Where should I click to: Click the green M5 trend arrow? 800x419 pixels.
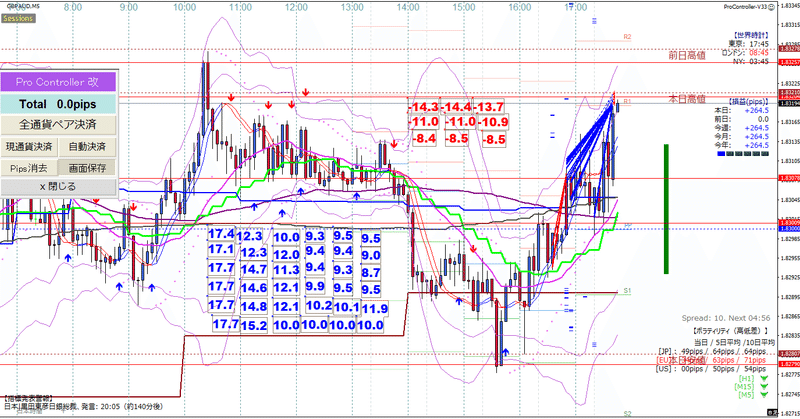click(764, 395)
